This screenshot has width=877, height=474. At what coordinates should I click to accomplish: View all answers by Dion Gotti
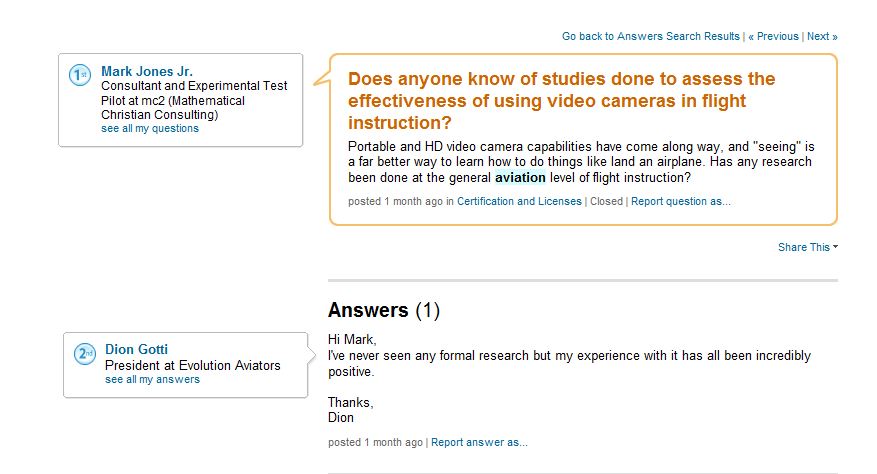pos(152,379)
